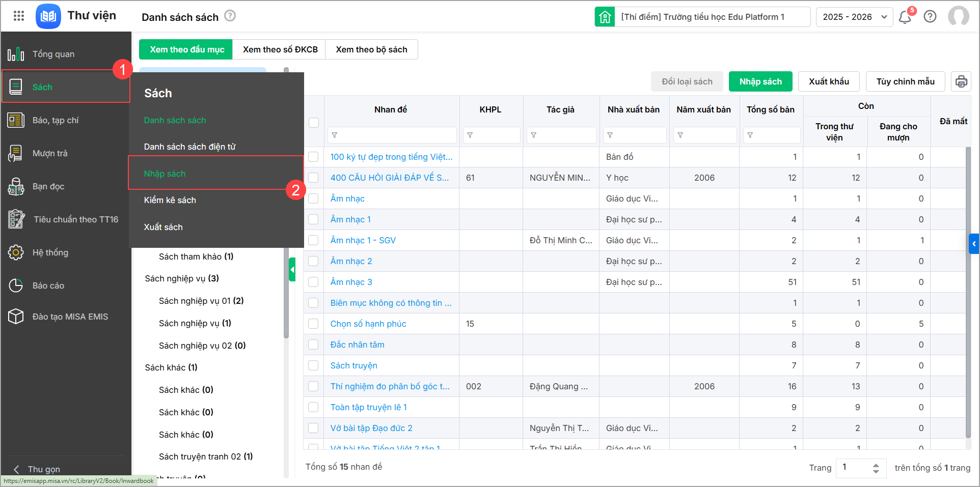The height and width of the screenshot is (487, 980).
Task: Click the printer icon button
Action: (961, 81)
